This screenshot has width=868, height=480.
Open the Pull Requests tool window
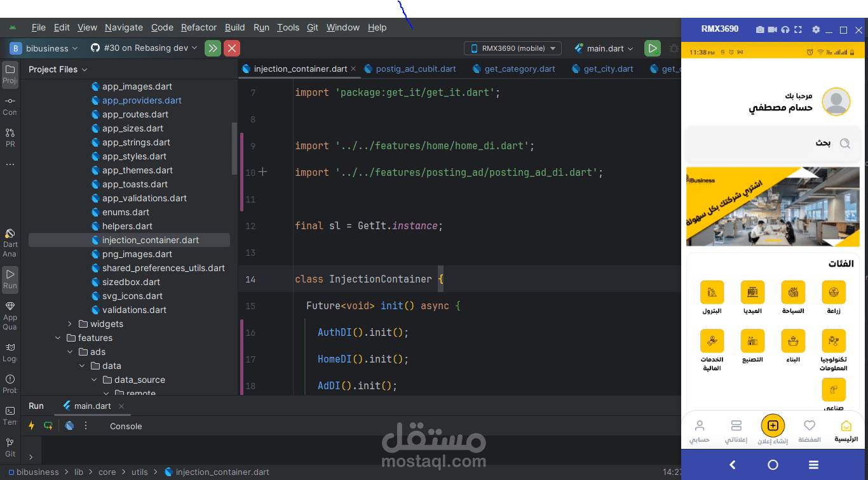coord(10,137)
